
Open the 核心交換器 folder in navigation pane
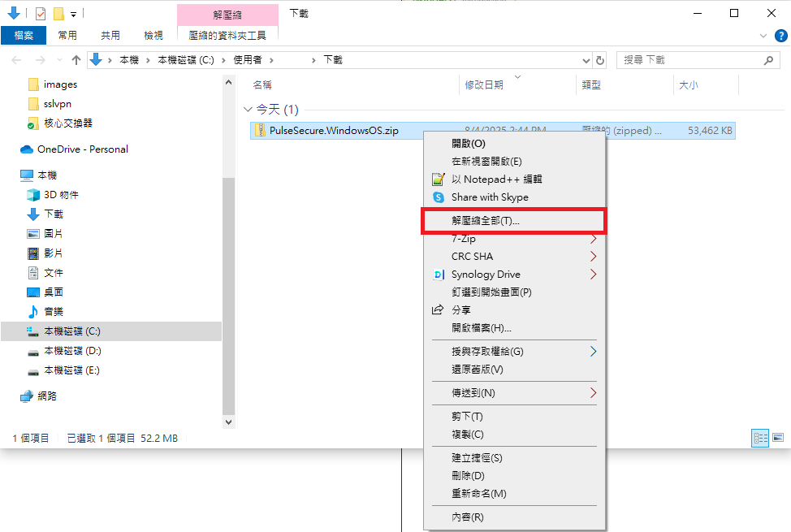tap(68, 123)
